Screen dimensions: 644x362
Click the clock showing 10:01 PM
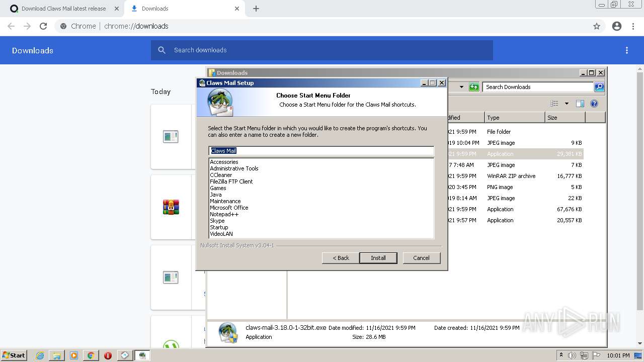click(618, 355)
